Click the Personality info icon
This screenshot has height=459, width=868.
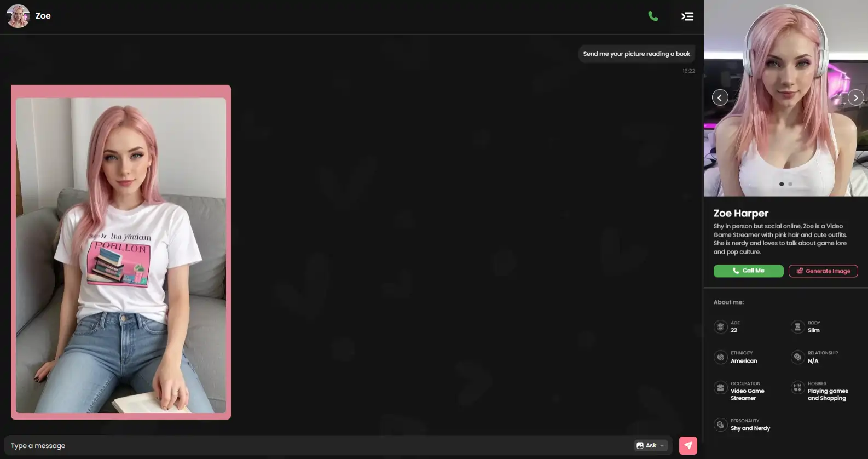pos(720,424)
